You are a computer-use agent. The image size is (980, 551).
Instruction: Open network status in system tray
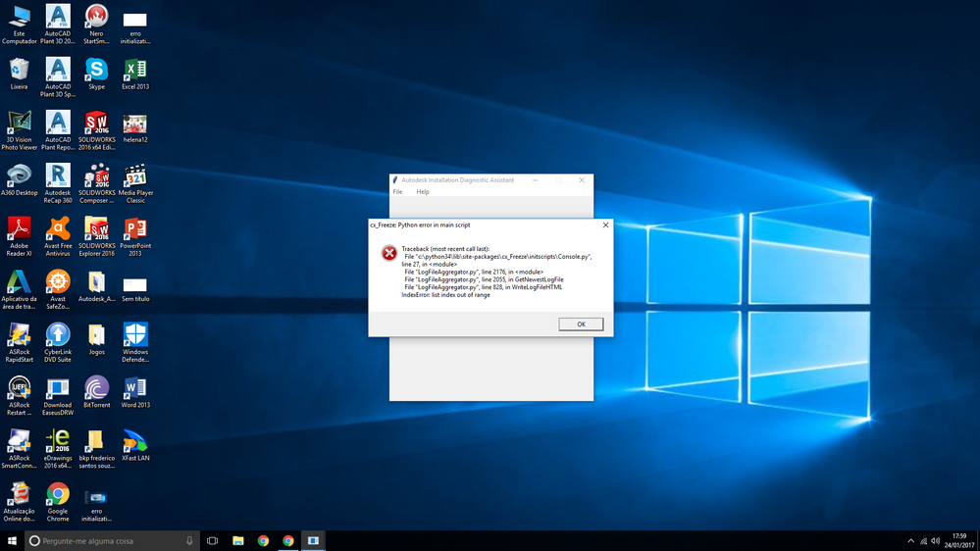coord(923,541)
